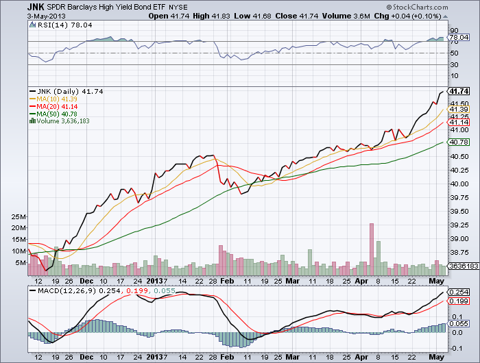
Task: Click the May label on MACD panel date axis
Action: click(436, 357)
